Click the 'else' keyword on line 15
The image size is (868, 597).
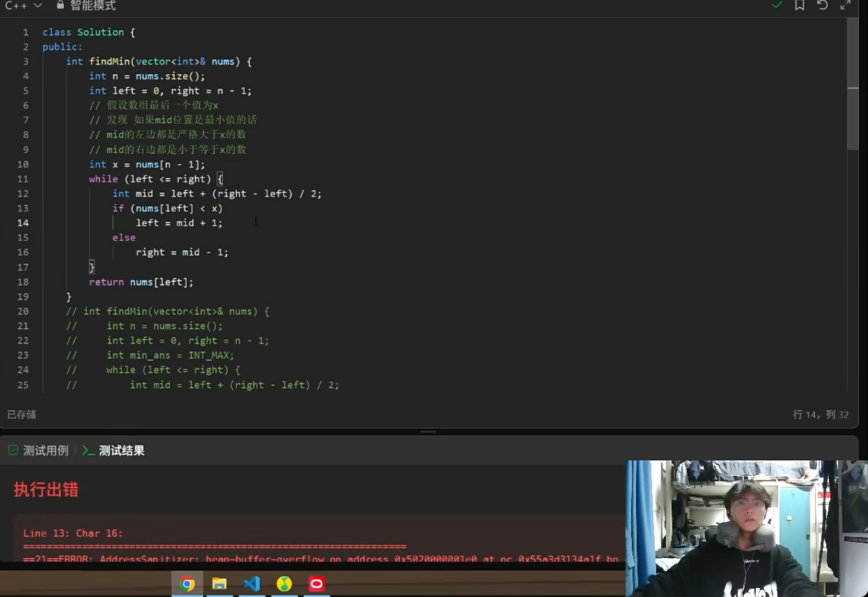tap(124, 237)
